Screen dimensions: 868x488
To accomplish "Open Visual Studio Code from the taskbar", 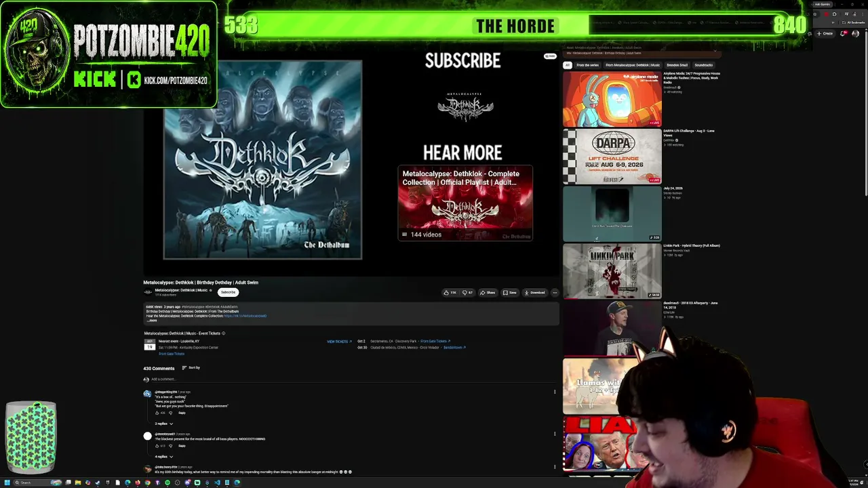I will tap(217, 483).
